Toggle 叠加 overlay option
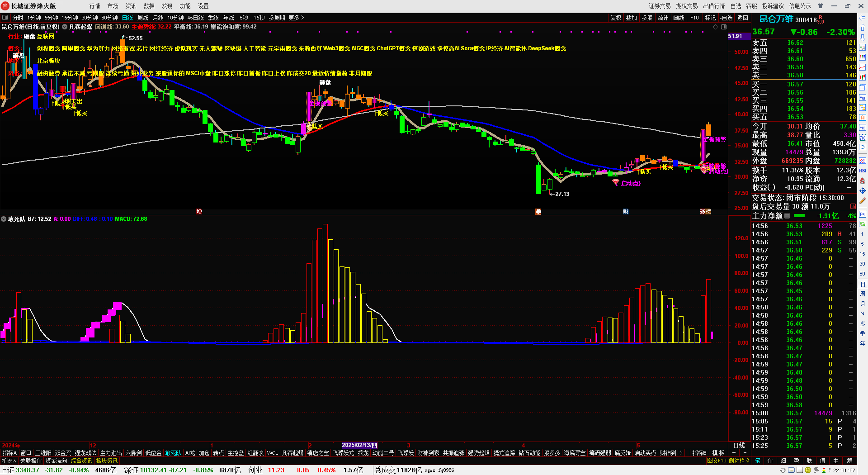The width and height of the screenshot is (868, 475). pyautogui.click(x=631, y=18)
